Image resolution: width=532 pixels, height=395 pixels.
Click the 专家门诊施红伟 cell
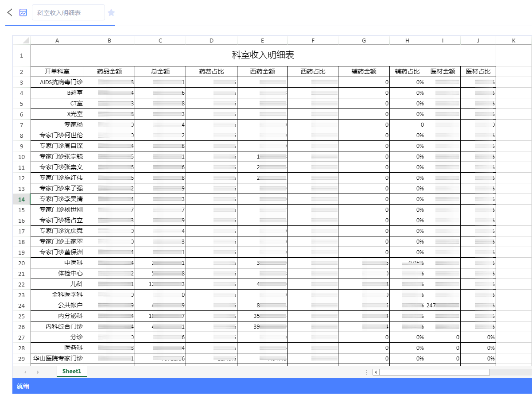(x=57, y=178)
